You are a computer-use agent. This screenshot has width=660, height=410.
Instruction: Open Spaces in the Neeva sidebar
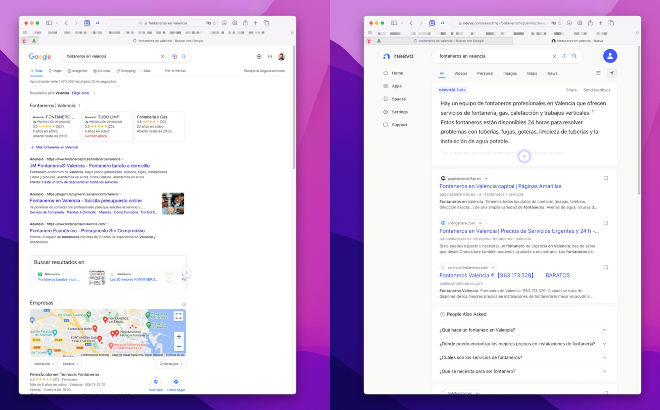point(398,99)
